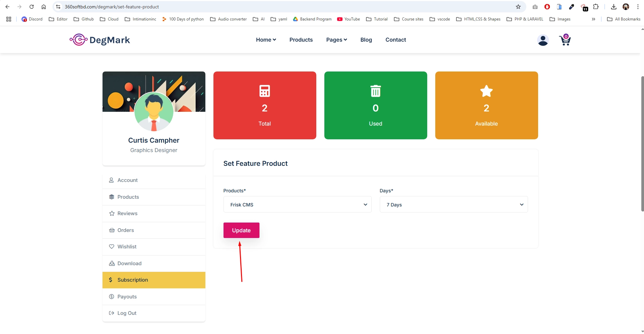
Task: Click the address bar URL
Action: click(112, 7)
